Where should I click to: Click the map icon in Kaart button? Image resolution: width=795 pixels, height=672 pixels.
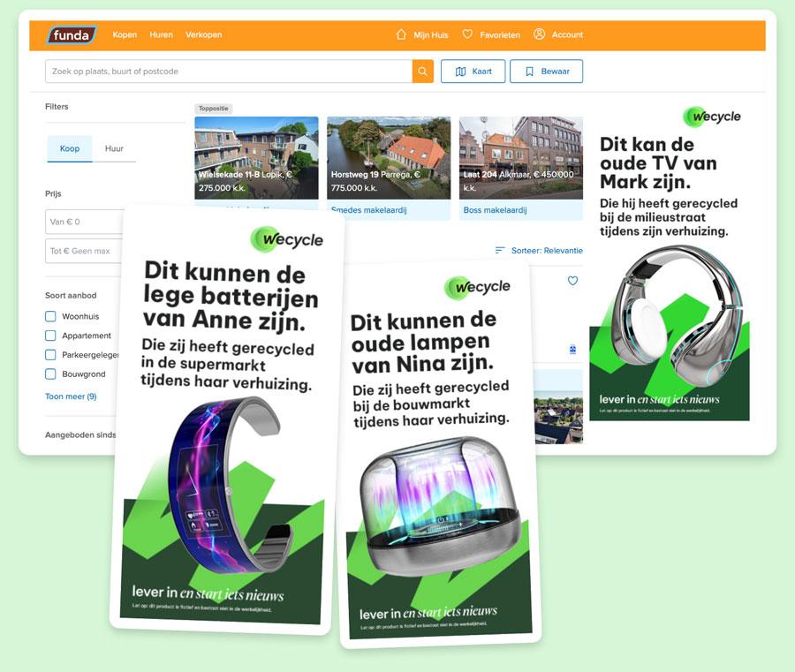460,72
